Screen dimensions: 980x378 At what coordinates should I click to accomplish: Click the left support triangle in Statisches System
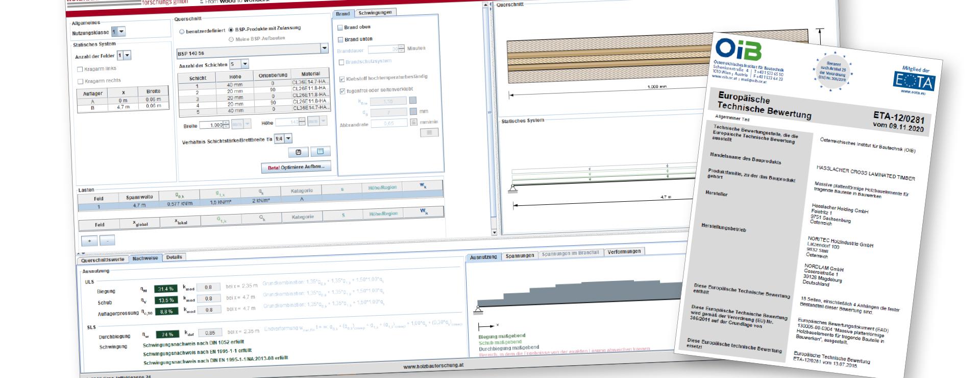coord(512,189)
